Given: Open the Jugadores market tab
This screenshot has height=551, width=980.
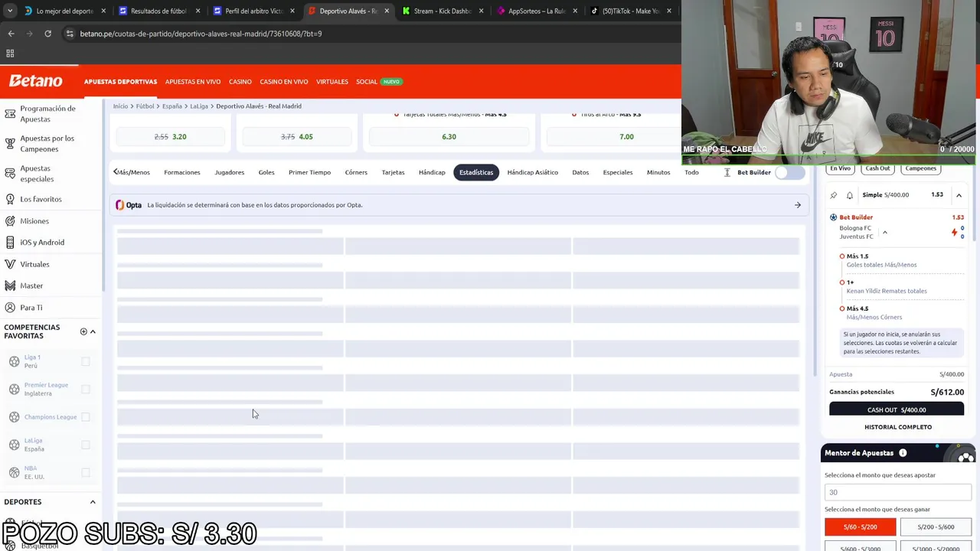Looking at the screenshot, I should (x=229, y=172).
